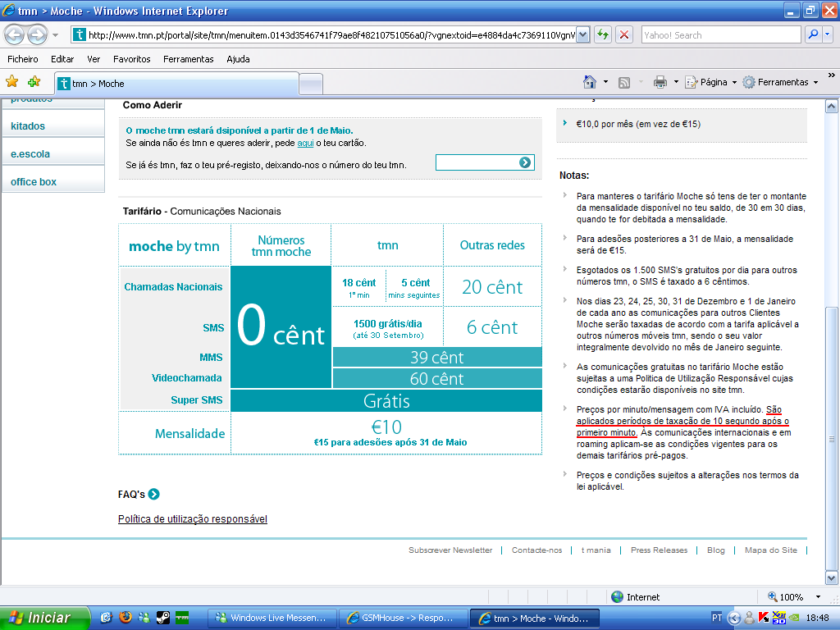Click the green Refresh page icon

click(603, 35)
